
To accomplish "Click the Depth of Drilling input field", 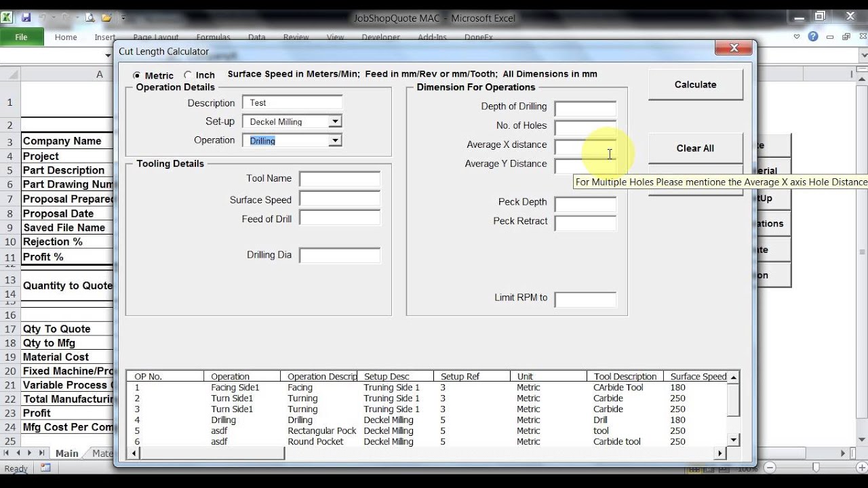I will click(x=585, y=108).
